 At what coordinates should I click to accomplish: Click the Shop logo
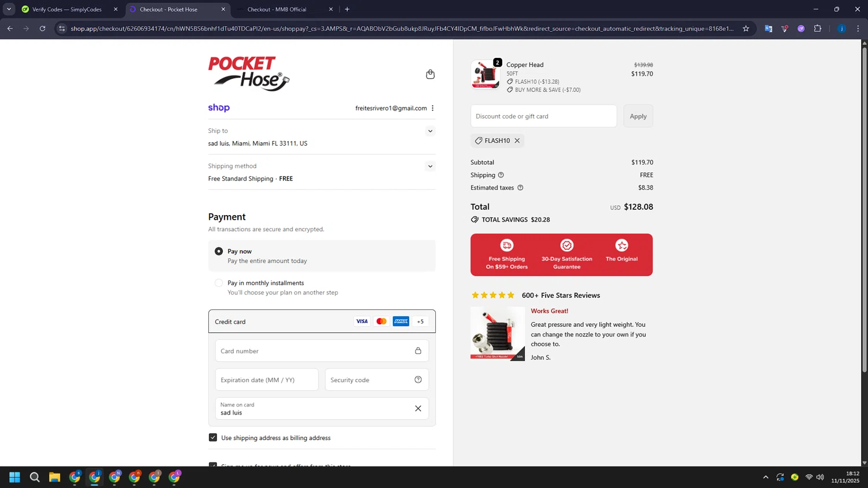219,108
